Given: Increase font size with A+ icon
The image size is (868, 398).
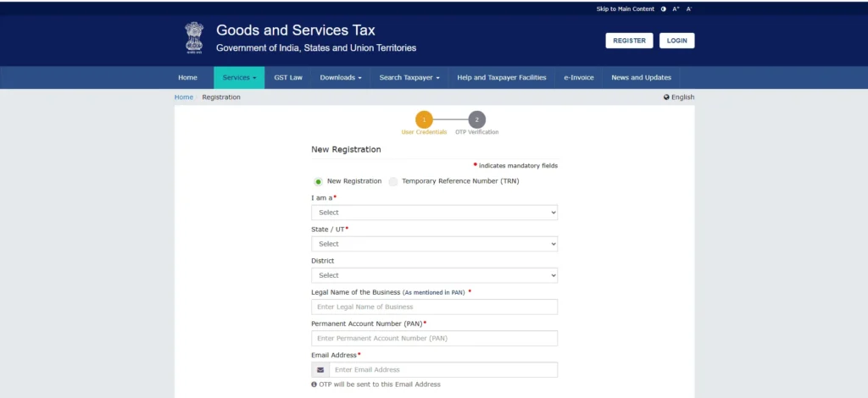Looking at the screenshot, I should tap(676, 8).
